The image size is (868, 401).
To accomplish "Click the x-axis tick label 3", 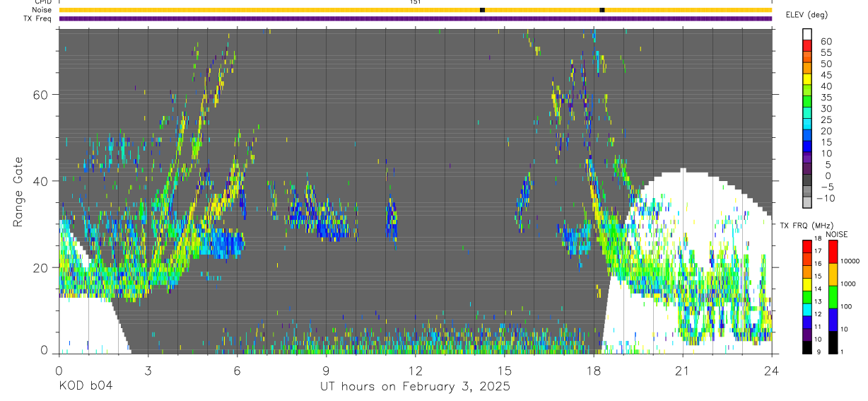I will pos(148,370).
